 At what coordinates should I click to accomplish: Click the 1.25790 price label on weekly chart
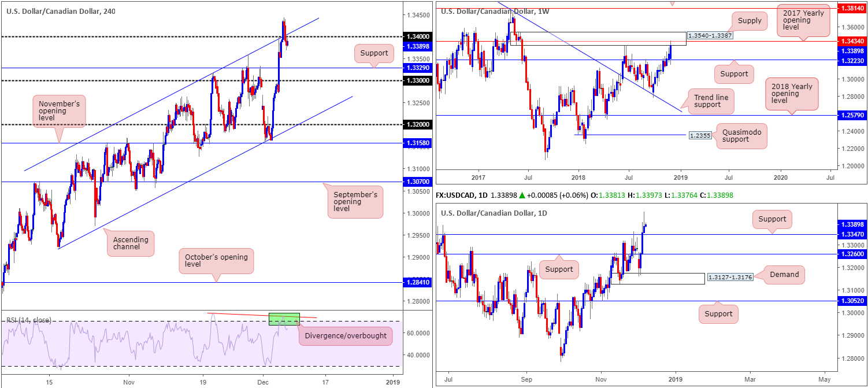(852, 116)
